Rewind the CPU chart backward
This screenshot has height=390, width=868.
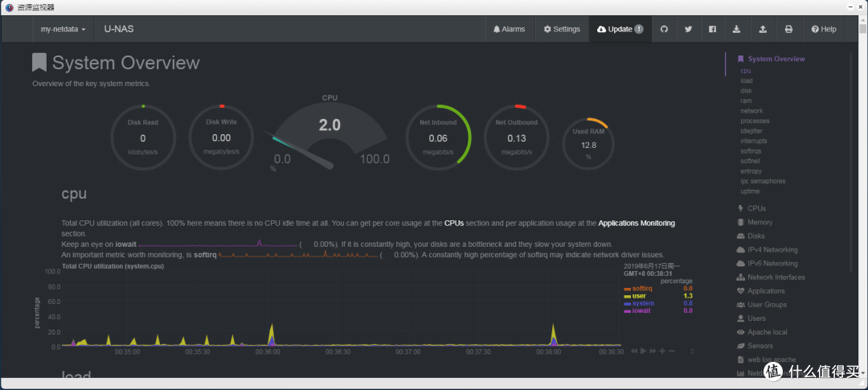point(634,351)
